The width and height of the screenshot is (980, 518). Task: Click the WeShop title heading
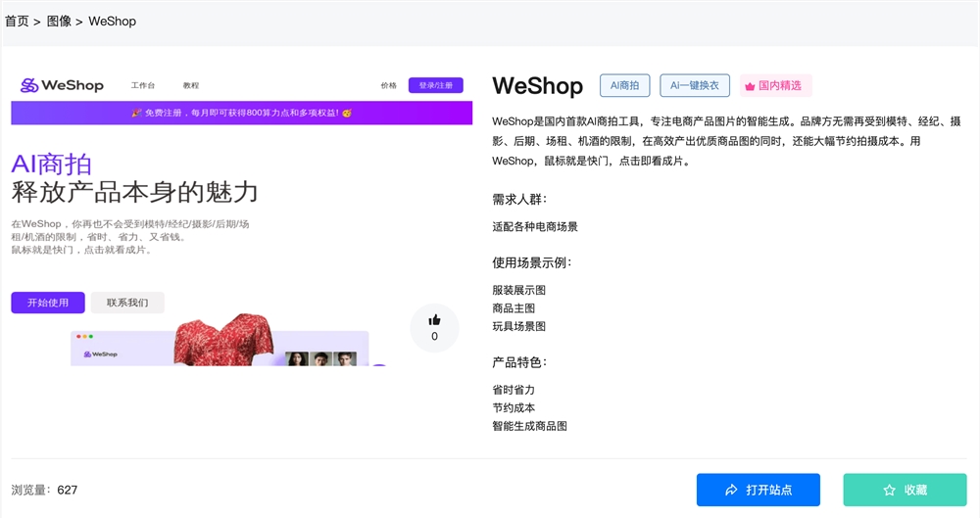(537, 85)
